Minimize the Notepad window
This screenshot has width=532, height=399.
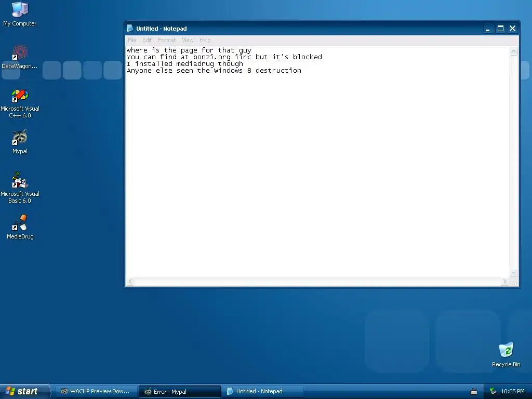[x=487, y=29]
